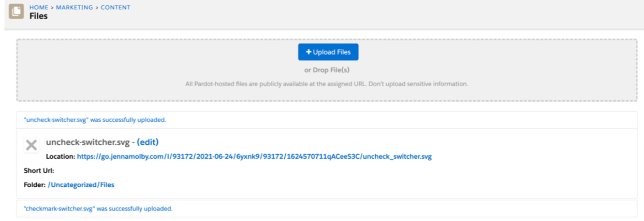Navigate to CONTENT in the breadcrumb
The width and height of the screenshot is (644, 221).
tap(115, 7)
